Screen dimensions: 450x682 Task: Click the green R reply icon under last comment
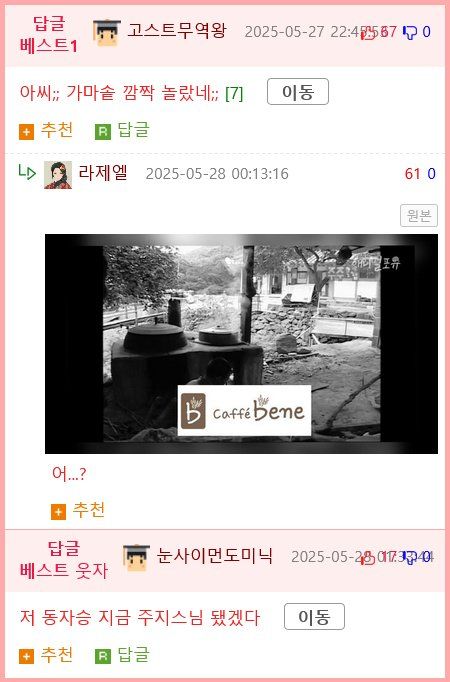coord(103,656)
